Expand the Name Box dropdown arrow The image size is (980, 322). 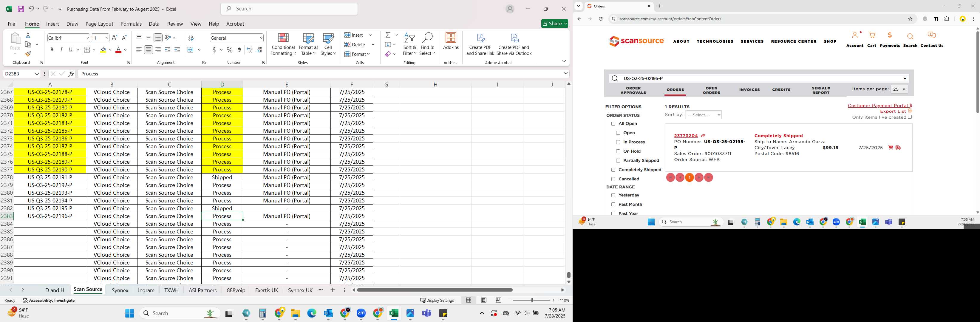[x=37, y=74]
